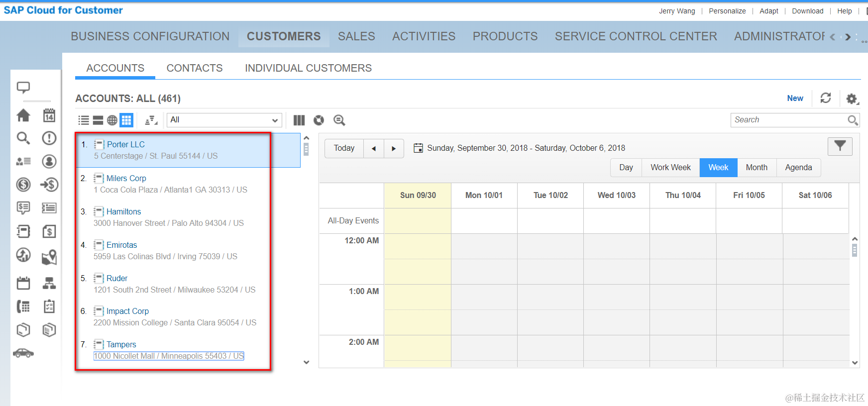The height and width of the screenshot is (406, 868).
Task: Go to next week arrow
Action: click(x=394, y=148)
